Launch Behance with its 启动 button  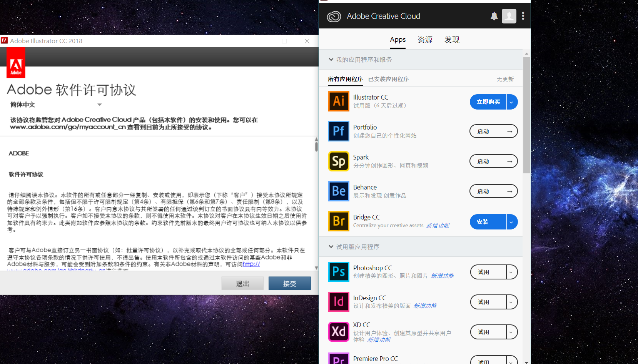point(494,191)
